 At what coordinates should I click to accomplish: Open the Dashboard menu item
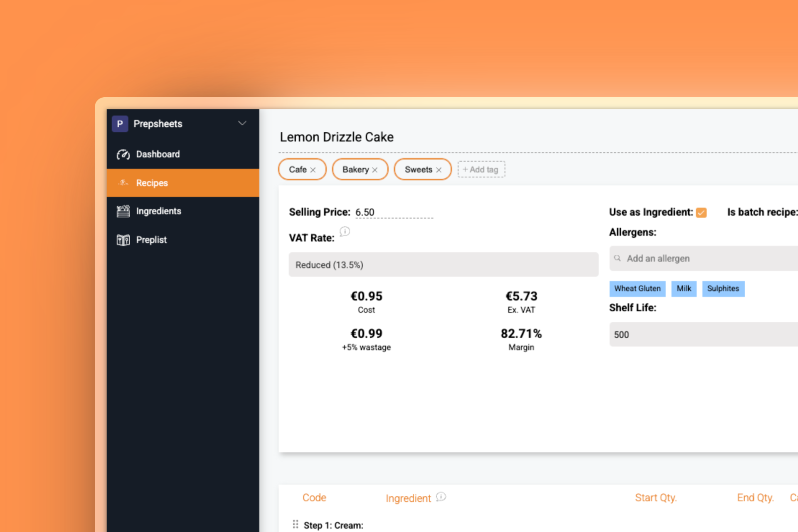(183, 154)
